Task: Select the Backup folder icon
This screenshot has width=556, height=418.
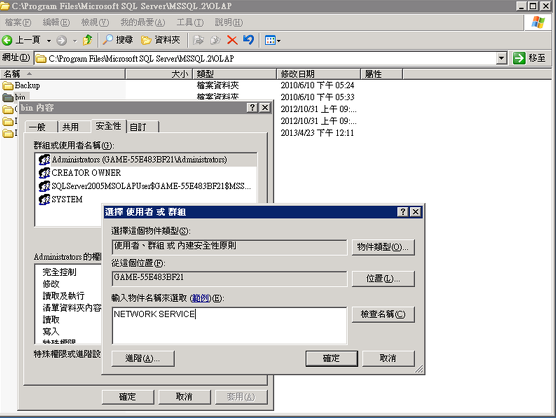Action: pos(7,85)
